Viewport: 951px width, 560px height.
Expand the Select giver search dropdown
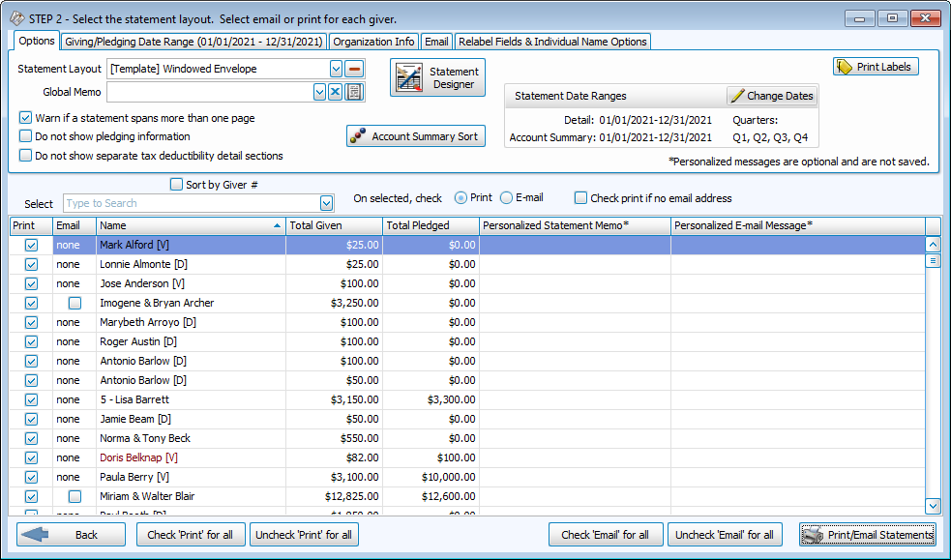(326, 203)
